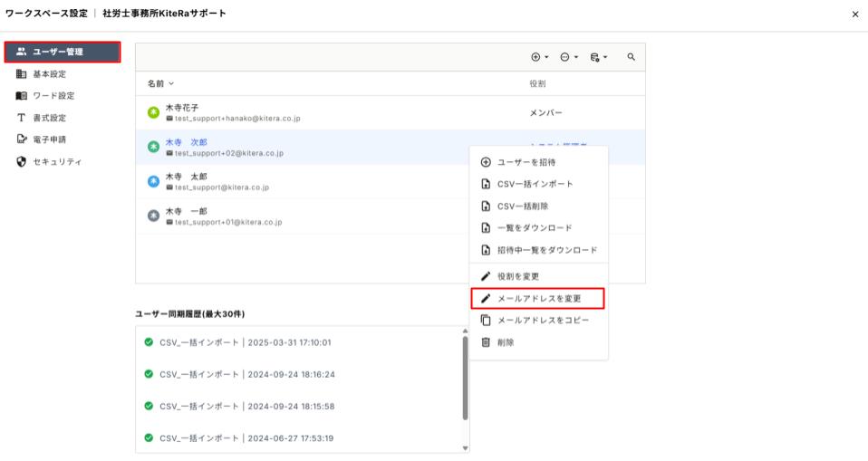The height and width of the screenshot is (461, 868).
Task: Open history entry 2024-09-24 18:15:58
Action: point(299,407)
